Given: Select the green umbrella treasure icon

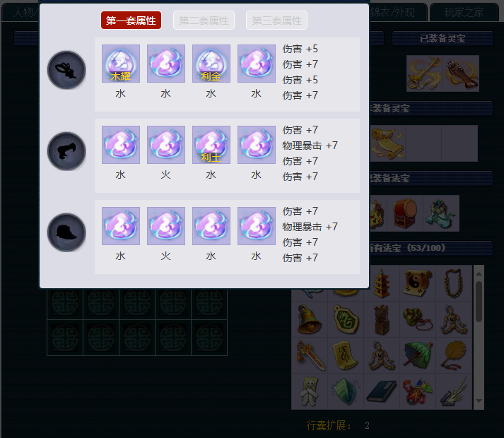Looking at the screenshot, I should (418, 355).
